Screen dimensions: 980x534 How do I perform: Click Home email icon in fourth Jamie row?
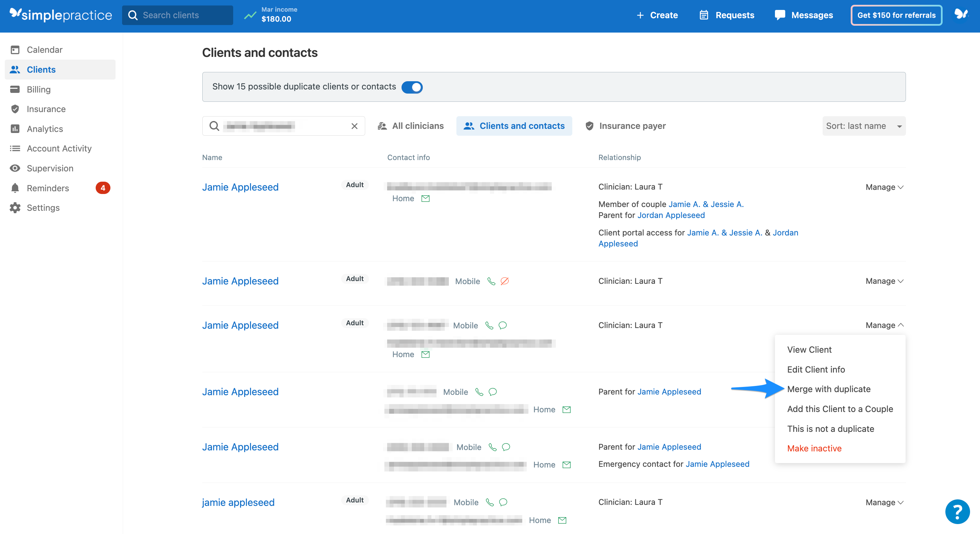(566, 410)
